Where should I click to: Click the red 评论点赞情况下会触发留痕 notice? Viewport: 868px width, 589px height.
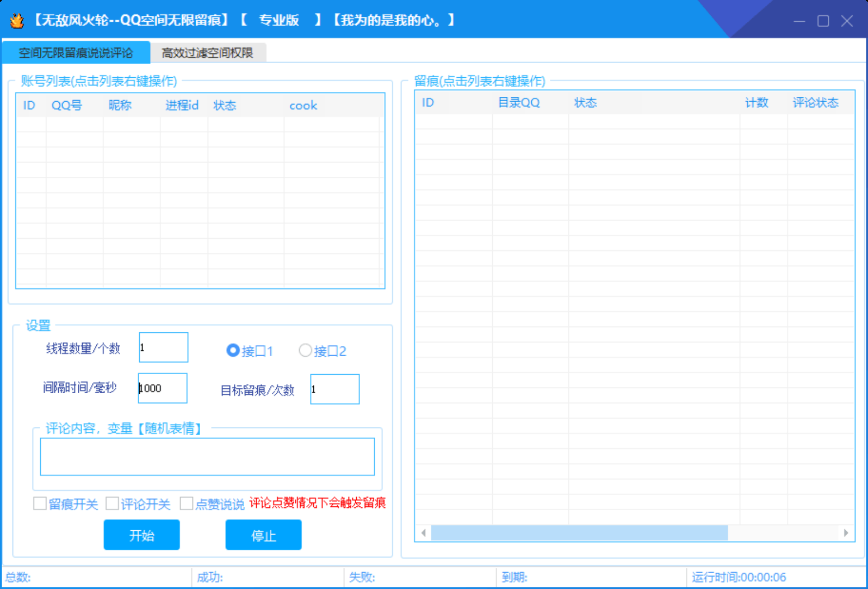(x=318, y=503)
